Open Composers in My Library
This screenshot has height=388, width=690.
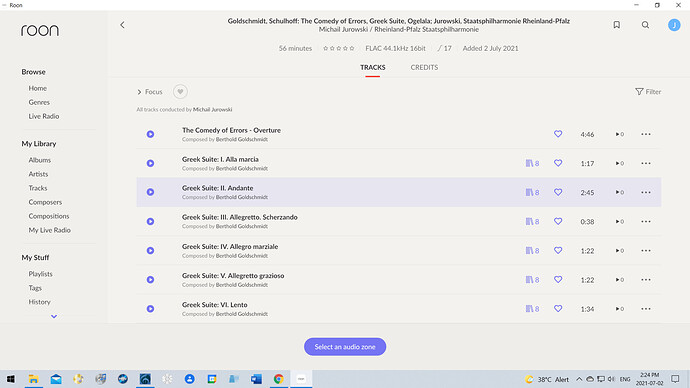click(45, 202)
